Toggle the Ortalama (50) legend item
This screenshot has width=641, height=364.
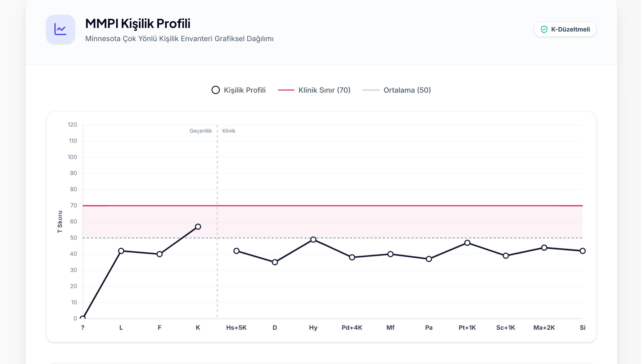(397, 90)
